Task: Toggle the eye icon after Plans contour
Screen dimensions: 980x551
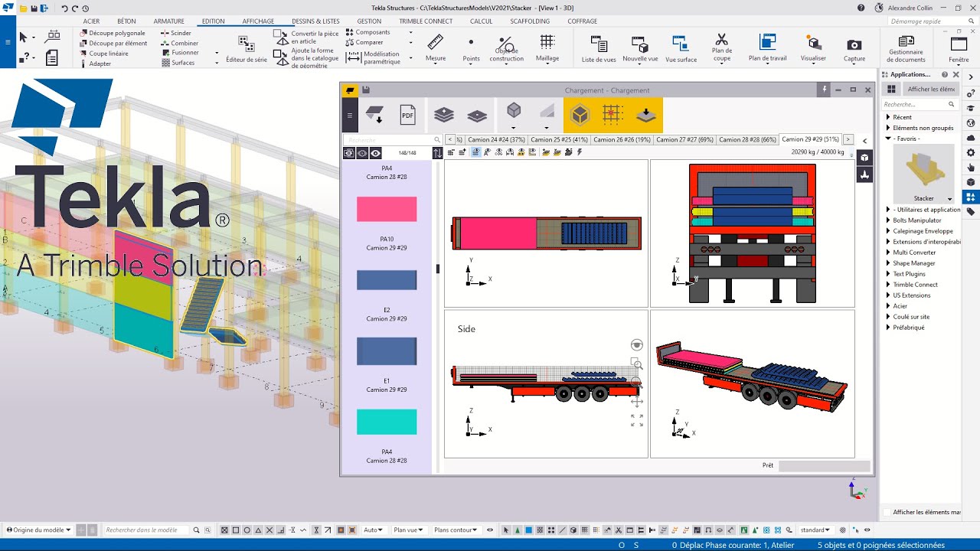Action: (x=490, y=530)
